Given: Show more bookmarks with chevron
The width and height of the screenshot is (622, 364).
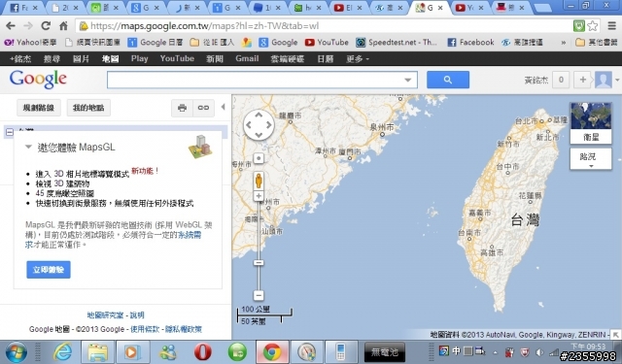Looking at the screenshot, I should (x=564, y=43).
